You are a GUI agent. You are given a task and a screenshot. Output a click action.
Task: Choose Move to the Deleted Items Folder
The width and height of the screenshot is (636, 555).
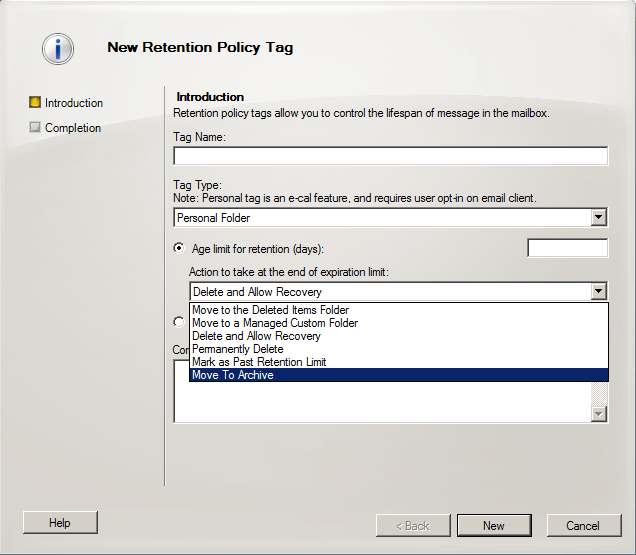pyautogui.click(x=270, y=310)
